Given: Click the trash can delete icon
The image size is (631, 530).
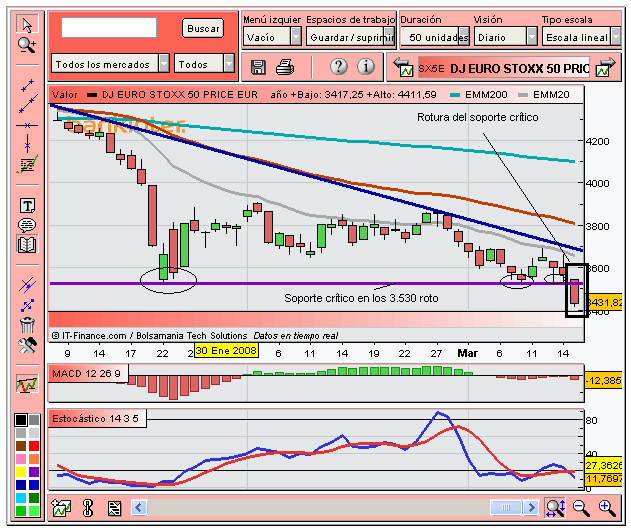Looking at the screenshot, I should 27,324.
